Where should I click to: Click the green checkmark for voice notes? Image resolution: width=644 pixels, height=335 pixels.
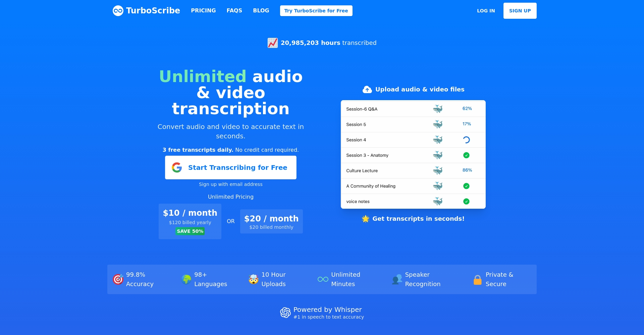point(466,201)
